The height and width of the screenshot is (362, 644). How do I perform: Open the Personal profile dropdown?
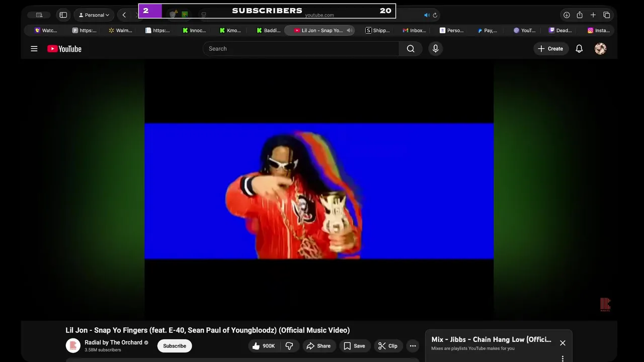click(94, 15)
